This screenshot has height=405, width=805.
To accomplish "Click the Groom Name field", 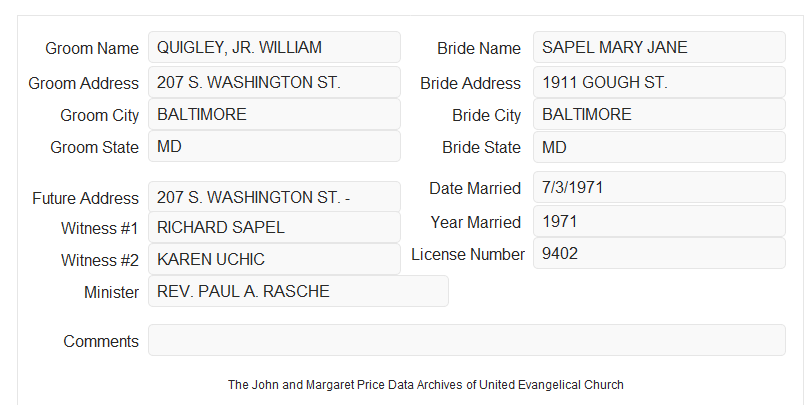I will [274, 47].
